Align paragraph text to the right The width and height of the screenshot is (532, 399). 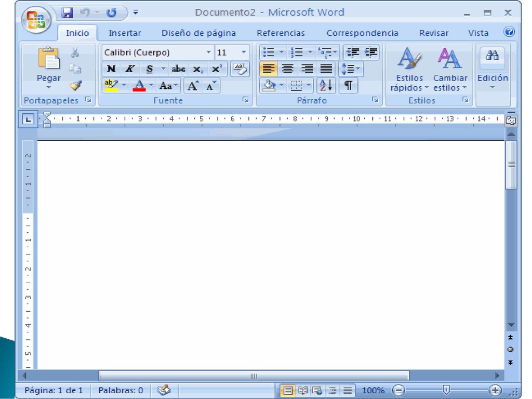point(307,69)
